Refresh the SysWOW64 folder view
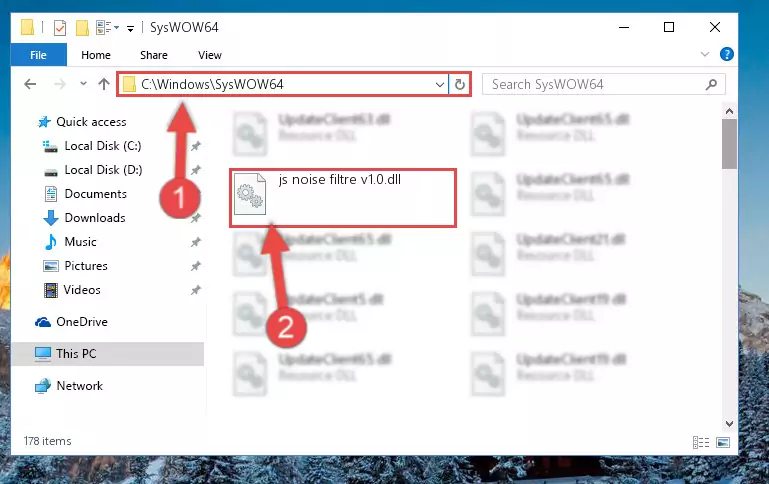Viewport: 769px width, 484px height. (460, 85)
